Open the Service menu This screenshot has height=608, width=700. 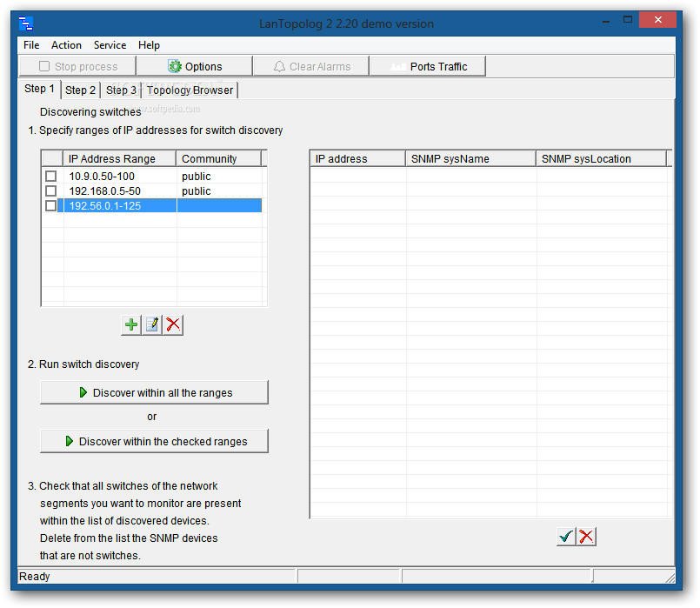tap(110, 45)
